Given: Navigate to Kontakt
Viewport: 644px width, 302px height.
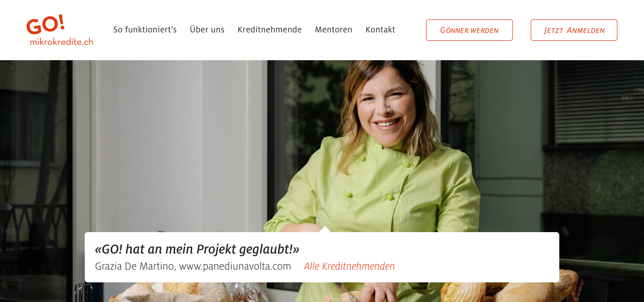Looking at the screenshot, I should coord(380,30).
